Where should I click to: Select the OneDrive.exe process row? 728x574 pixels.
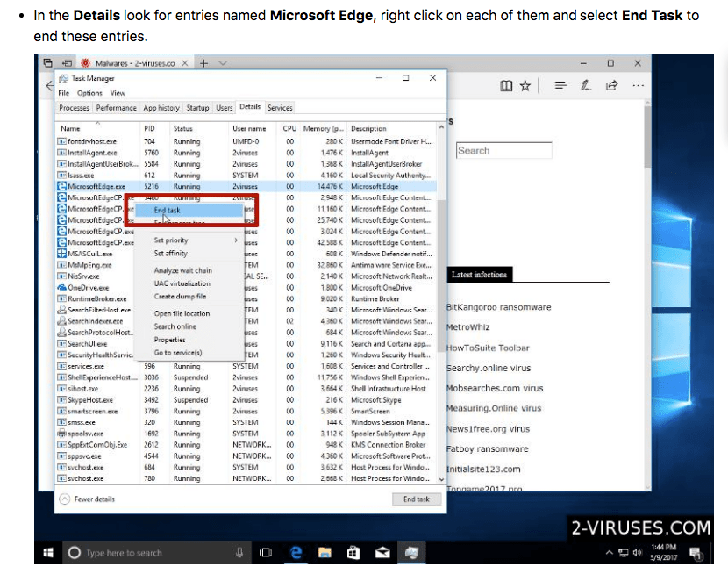coord(246,288)
